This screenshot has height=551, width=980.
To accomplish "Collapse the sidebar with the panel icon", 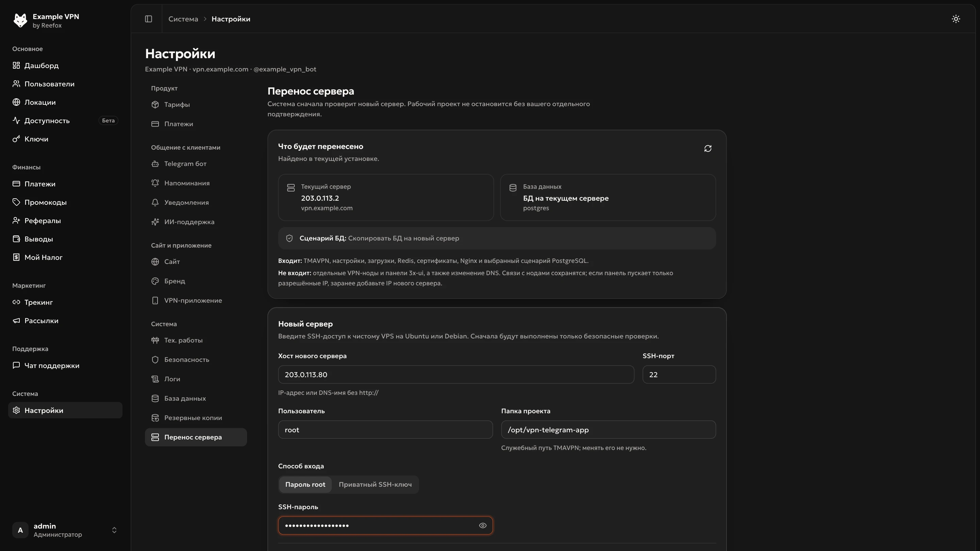I will [x=148, y=19].
